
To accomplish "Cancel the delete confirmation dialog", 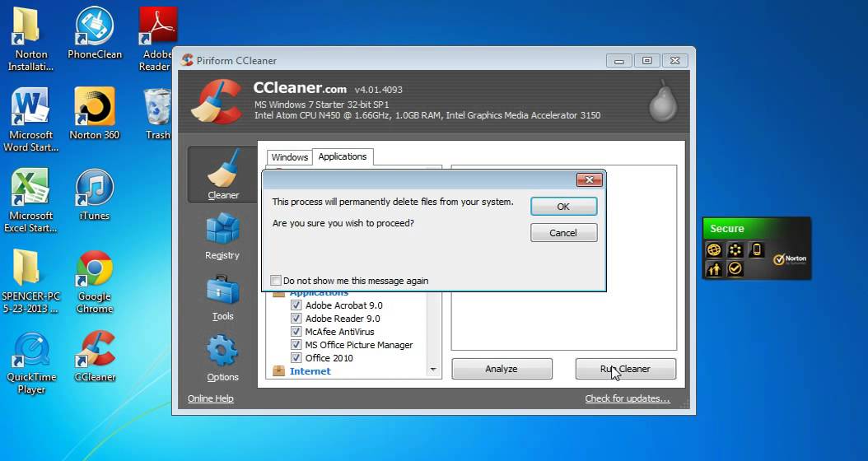I will tap(563, 233).
